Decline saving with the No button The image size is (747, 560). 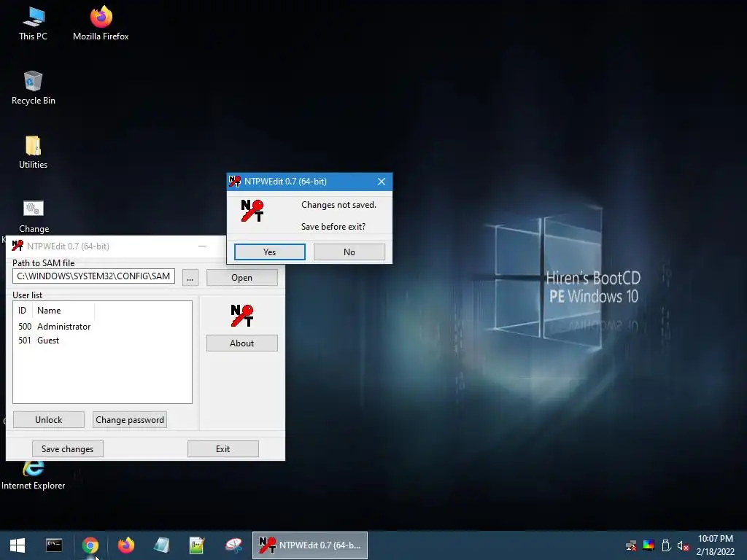coord(349,252)
